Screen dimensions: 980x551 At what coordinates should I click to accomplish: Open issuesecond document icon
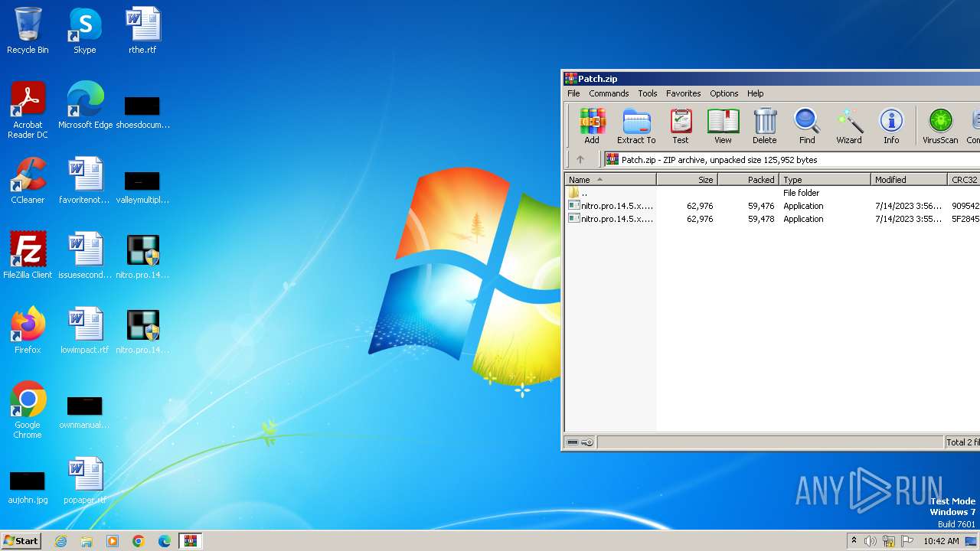[x=85, y=256]
